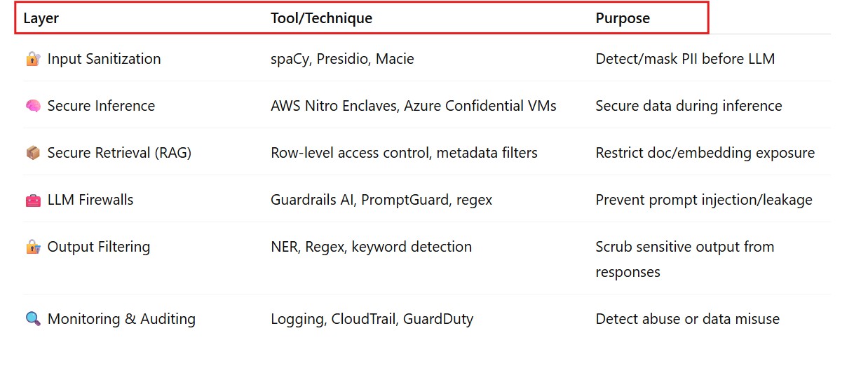Click the Secure Retrieval (RAG) label
The width and height of the screenshot is (868, 380).
pos(119,153)
